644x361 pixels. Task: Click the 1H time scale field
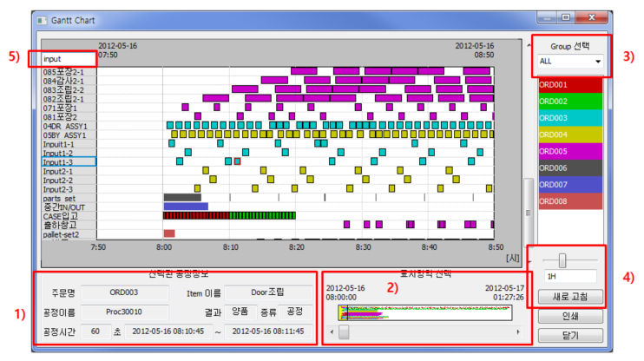[x=569, y=277]
